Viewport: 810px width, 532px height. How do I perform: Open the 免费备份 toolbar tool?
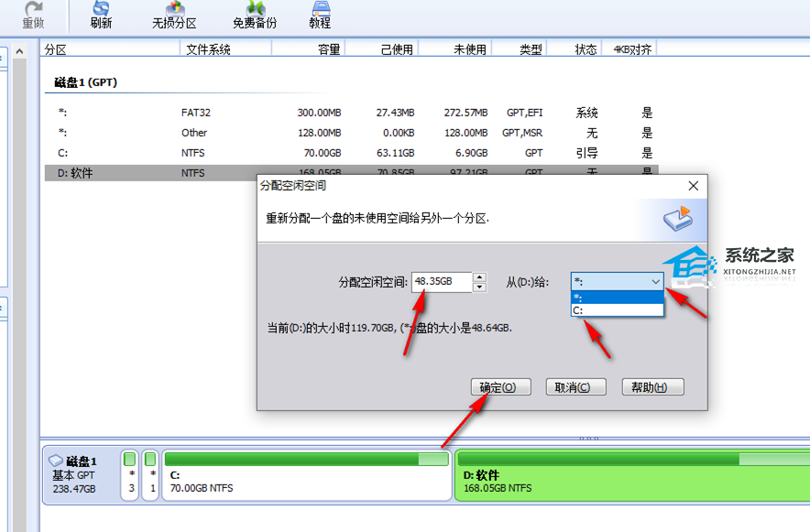[x=255, y=15]
